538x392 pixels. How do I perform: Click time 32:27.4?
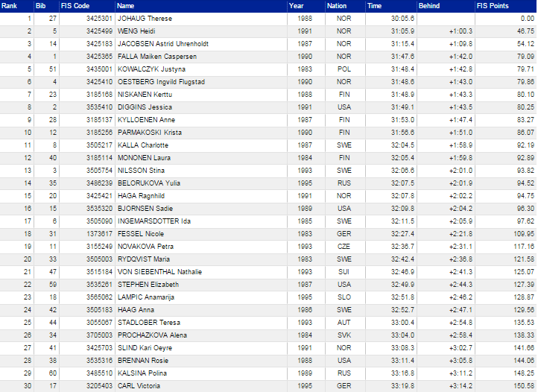pyautogui.click(x=402, y=235)
